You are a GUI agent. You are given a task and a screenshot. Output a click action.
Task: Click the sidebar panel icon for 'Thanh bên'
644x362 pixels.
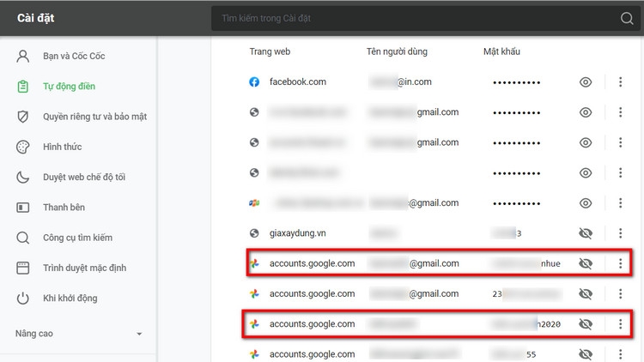pos(23,208)
